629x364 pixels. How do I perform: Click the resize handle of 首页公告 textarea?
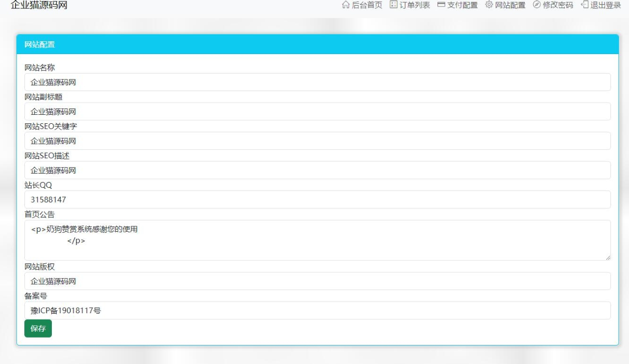tap(608, 258)
